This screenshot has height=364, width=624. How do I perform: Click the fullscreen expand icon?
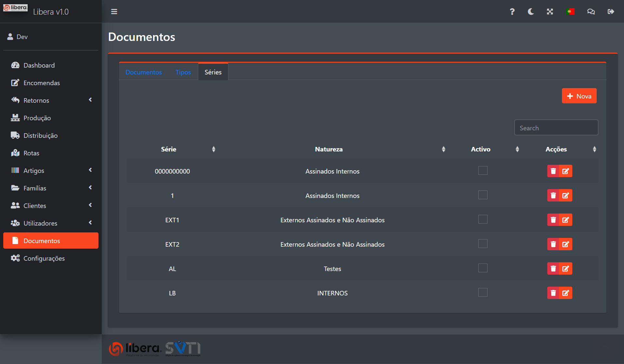coord(550,12)
